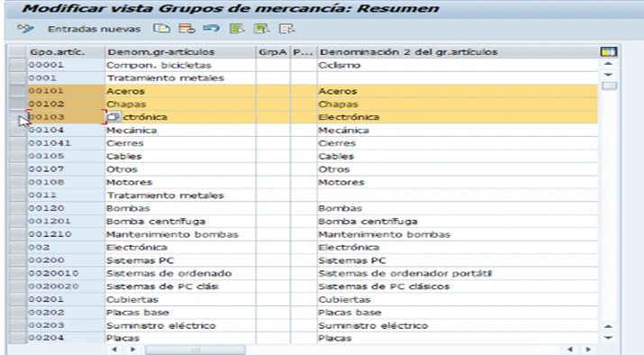
Task: Select row 00203 Suministro eléctrico via row selector
Action: pyautogui.click(x=18, y=325)
